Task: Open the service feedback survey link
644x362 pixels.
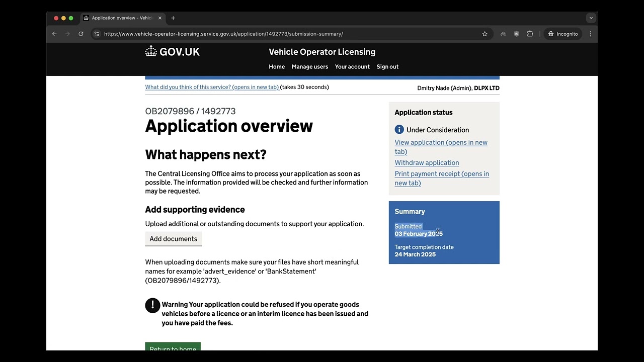Action: pyautogui.click(x=212, y=87)
